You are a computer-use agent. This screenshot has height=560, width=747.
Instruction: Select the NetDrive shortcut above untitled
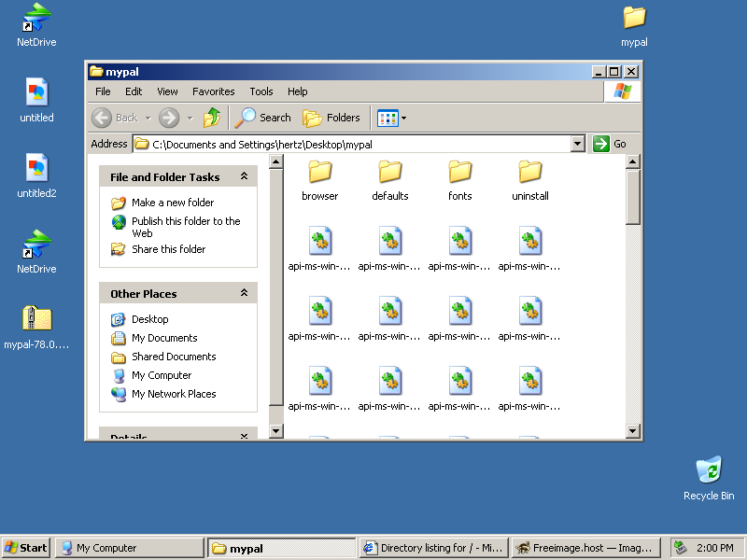pos(36,25)
